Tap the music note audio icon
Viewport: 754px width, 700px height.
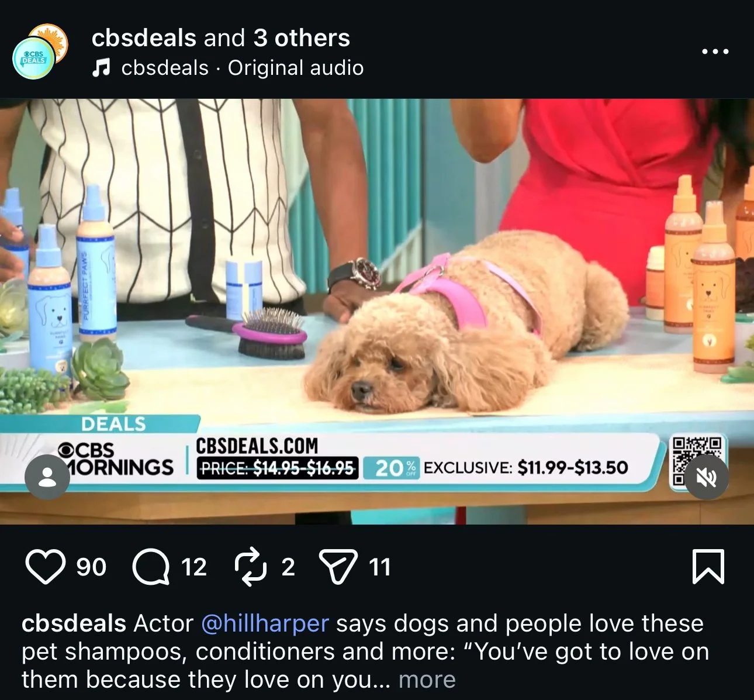coord(101,68)
